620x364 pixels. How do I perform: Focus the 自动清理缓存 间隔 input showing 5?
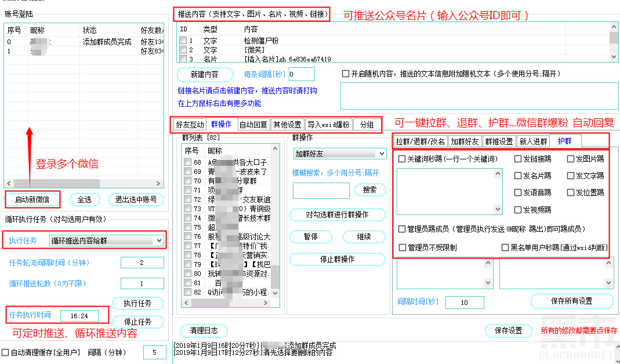tap(155, 352)
